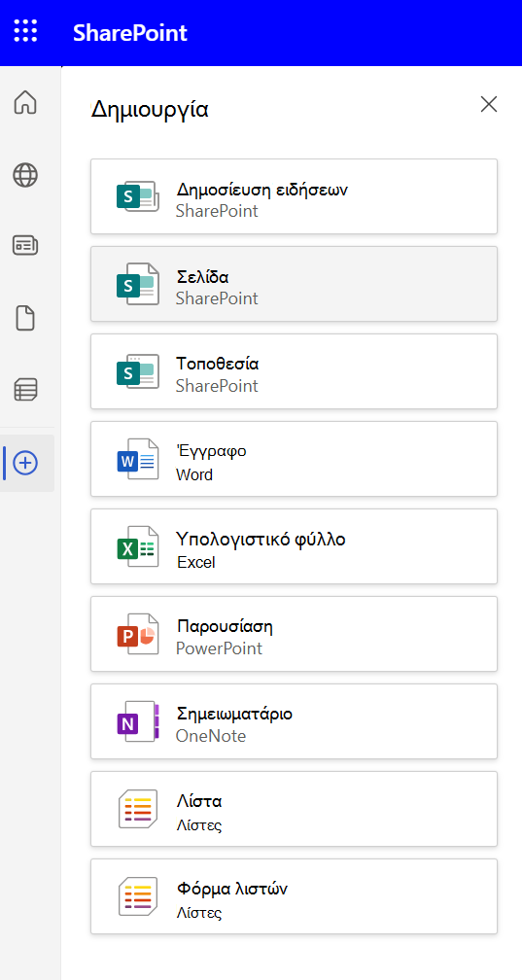Create a new Τοποθεσία SharePoint site
Viewport: 522px width, 980px height.
[x=294, y=371]
